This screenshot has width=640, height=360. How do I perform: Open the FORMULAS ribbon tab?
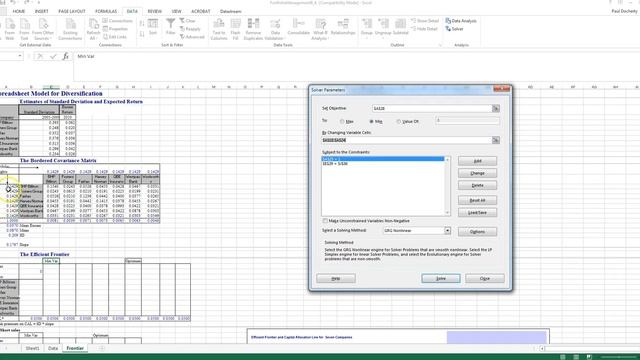[106, 11]
